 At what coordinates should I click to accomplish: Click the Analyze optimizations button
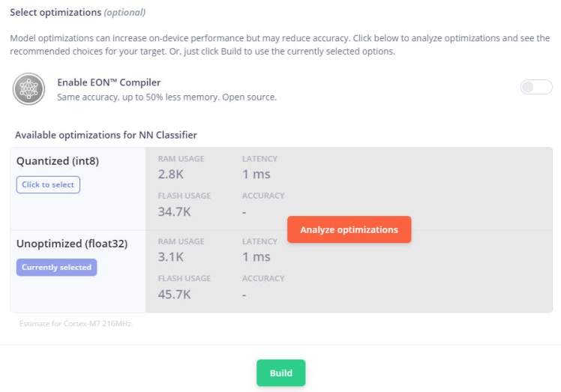(349, 230)
